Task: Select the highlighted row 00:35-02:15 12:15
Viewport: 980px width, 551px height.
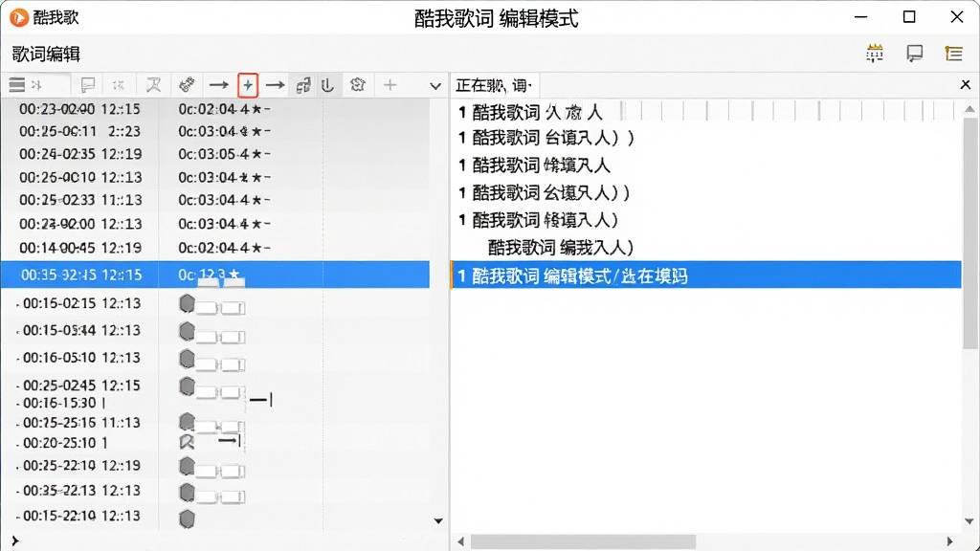Action: click(215, 275)
